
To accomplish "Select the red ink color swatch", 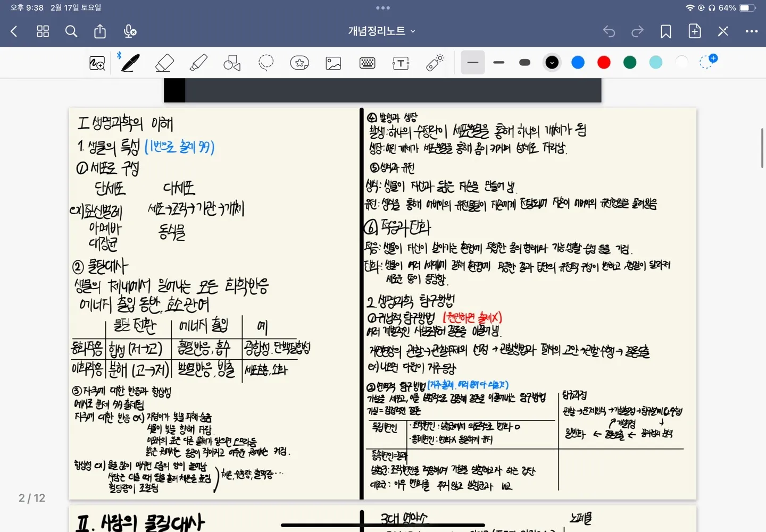I will (604, 62).
